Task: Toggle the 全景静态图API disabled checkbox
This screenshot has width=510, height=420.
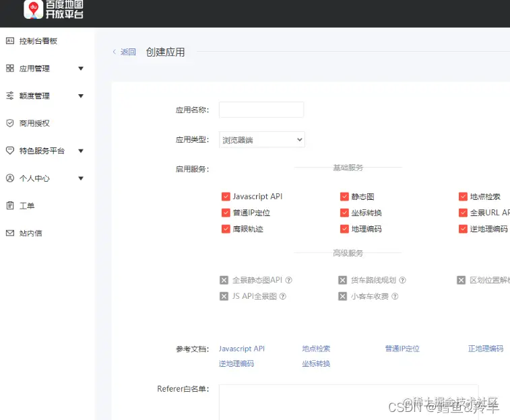Action: [224, 280]
